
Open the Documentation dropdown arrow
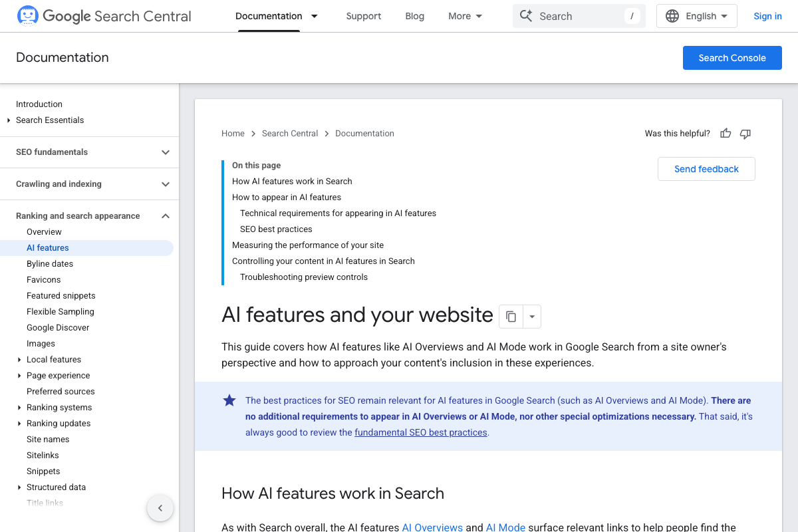pos(315,16)
